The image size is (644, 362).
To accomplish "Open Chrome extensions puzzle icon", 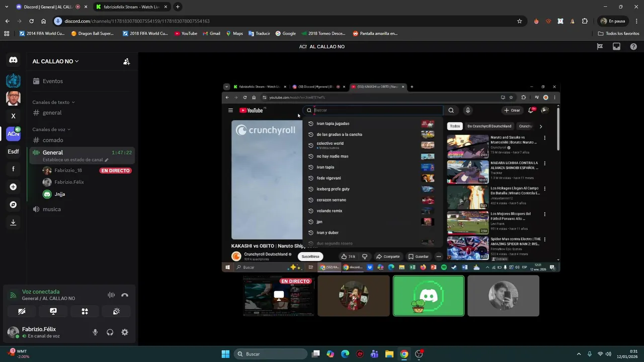I will point(585,21).
